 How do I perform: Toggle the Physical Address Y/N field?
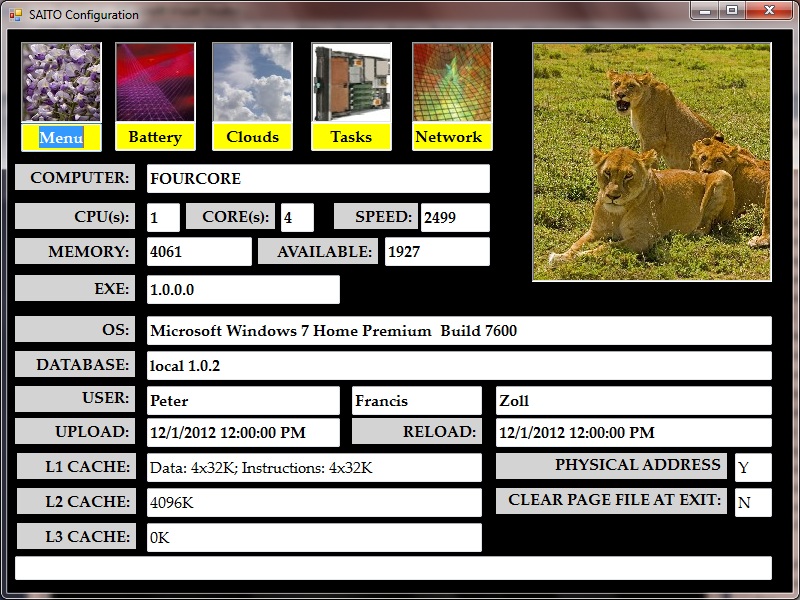pyautogui.click(x=752, y=467)
